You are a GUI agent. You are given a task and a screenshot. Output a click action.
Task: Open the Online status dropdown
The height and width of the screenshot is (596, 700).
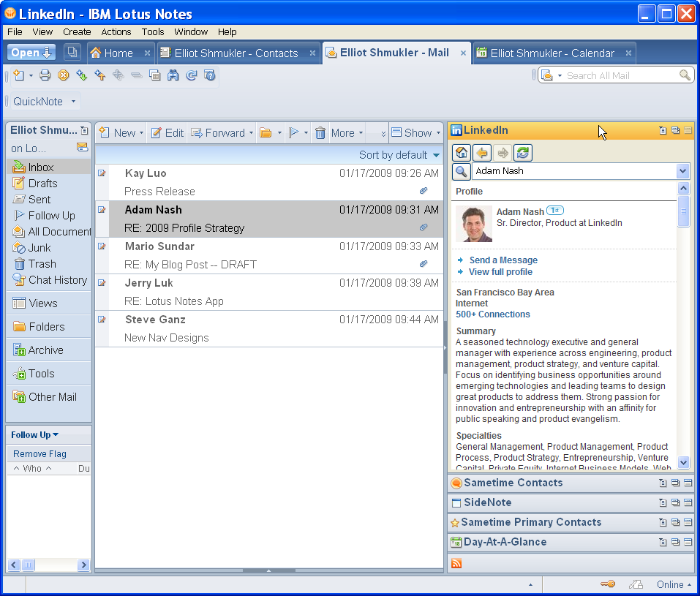[x=674, y=584]
